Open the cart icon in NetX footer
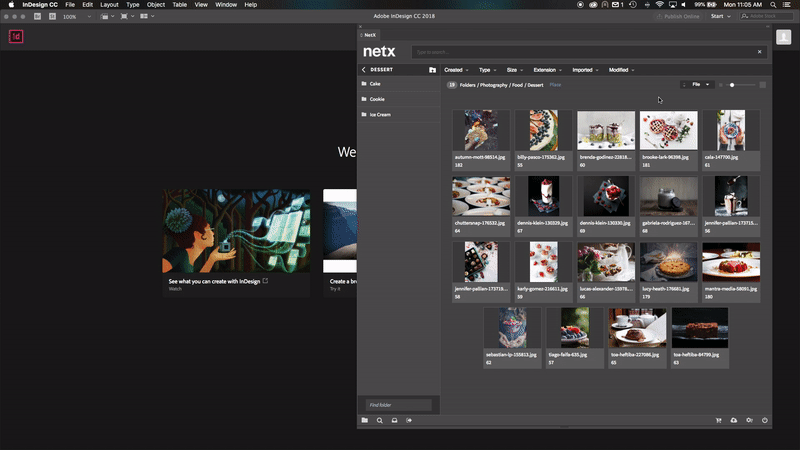Viewport: 800px width, 450px height. click(718, 420)
